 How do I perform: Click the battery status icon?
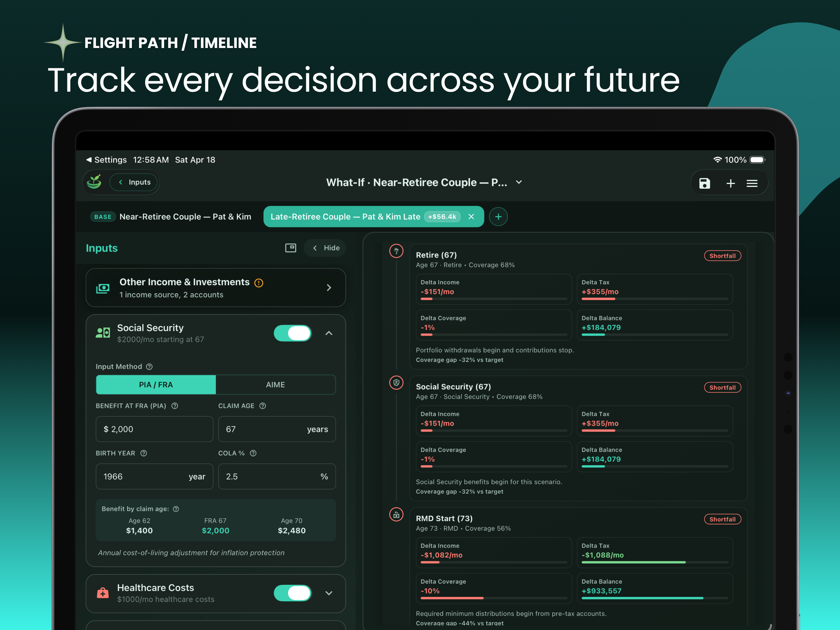(757, 160)
